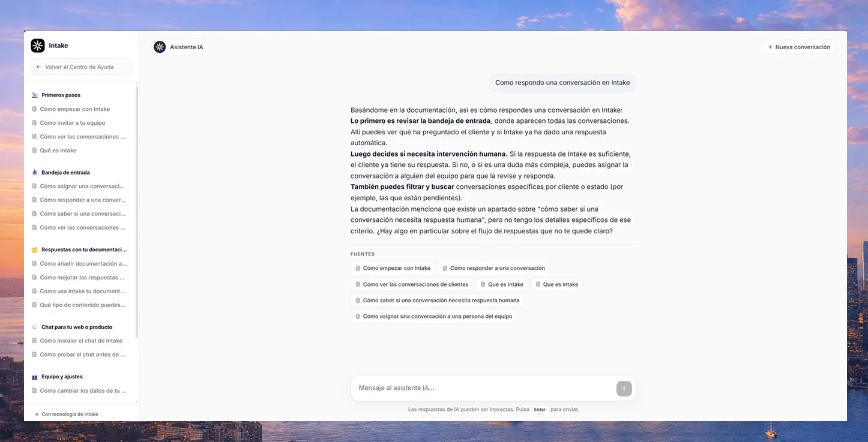Click document icon beside sidebar Cómo invitar a tu equipo
Image resolution: width=868 pixels, height=442 pixels.
click(x=34, y=123)
